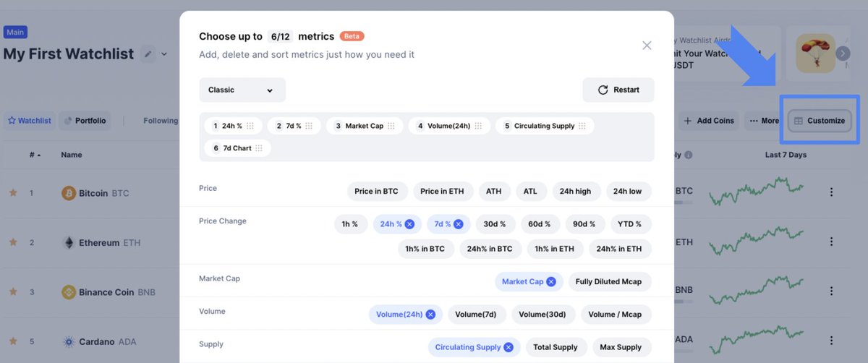Open the Ethereum ETH coin link

101,243
